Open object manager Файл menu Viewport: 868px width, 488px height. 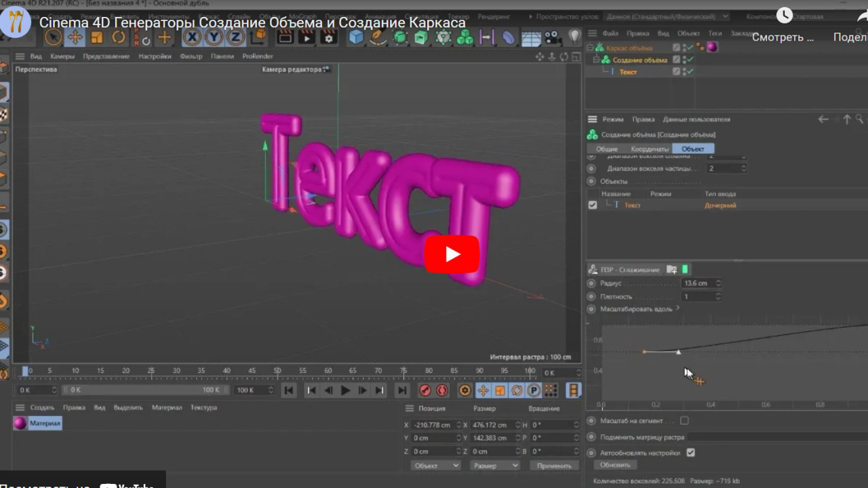coord(610,33)
